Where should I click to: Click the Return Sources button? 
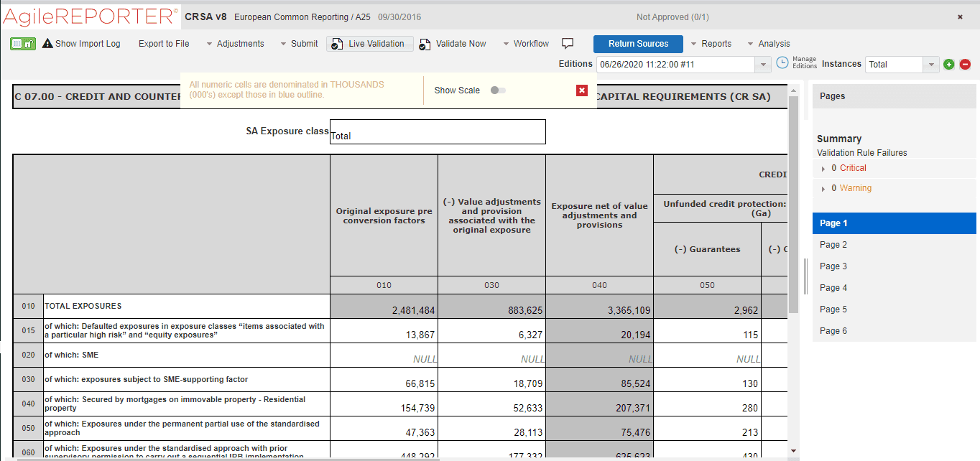coord(638,44)
